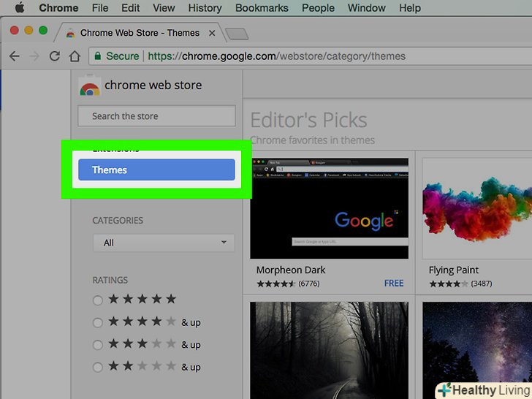Click the Search the store field
This screenshot has height=399, width=532.
156,116
